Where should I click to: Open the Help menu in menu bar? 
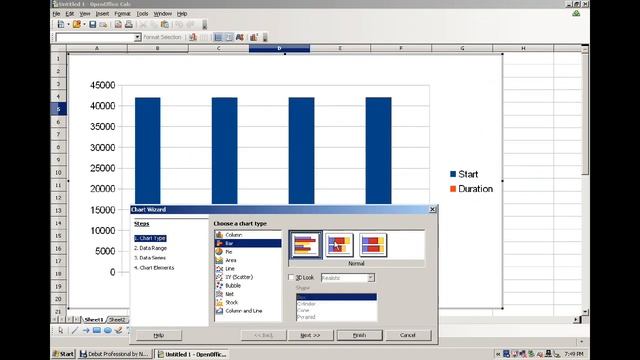point(182,14)
